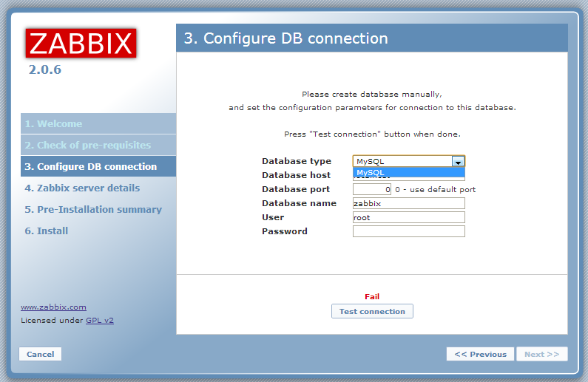The image size is (588, 382).
Task: Click the Database port input field
Action: [x=371, y=189]
